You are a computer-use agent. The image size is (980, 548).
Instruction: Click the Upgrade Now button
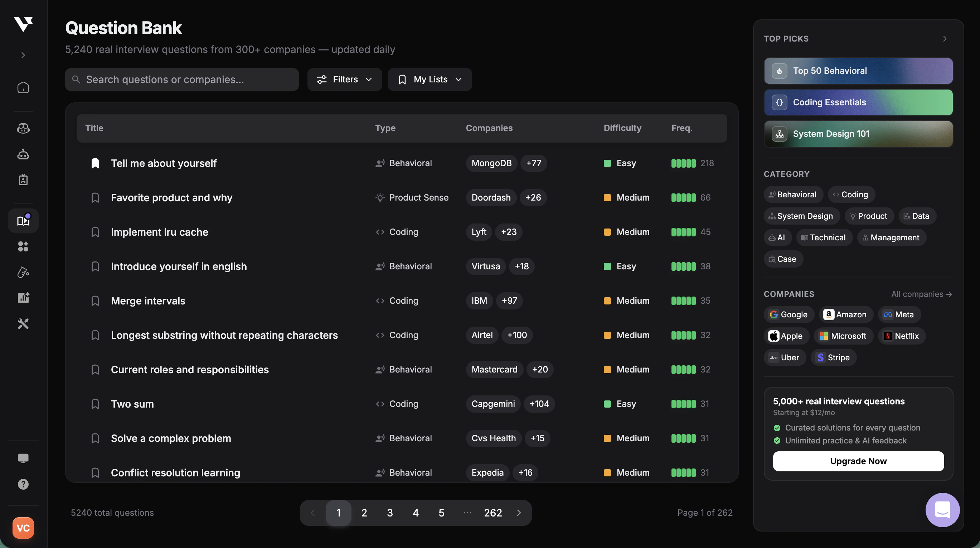pos(858,461)
